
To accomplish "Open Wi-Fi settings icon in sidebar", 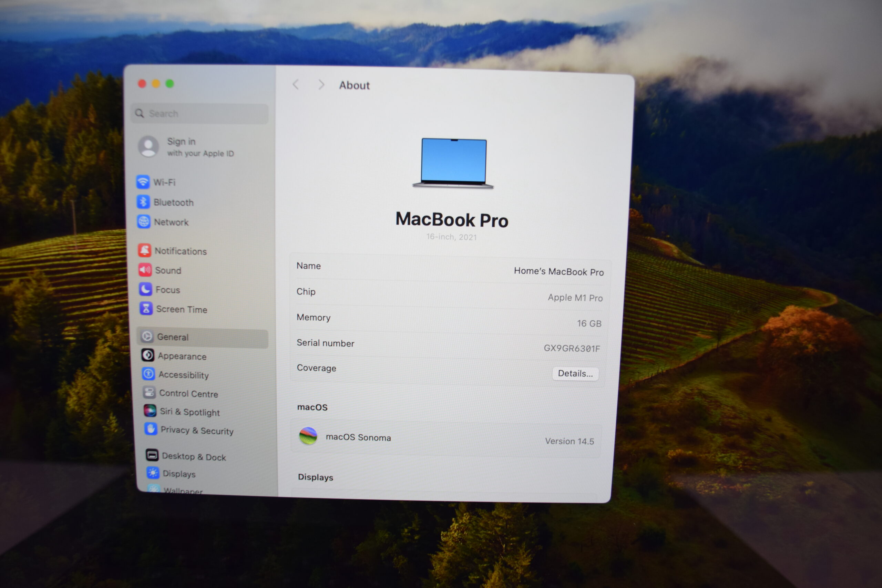I will pos(143,182).
